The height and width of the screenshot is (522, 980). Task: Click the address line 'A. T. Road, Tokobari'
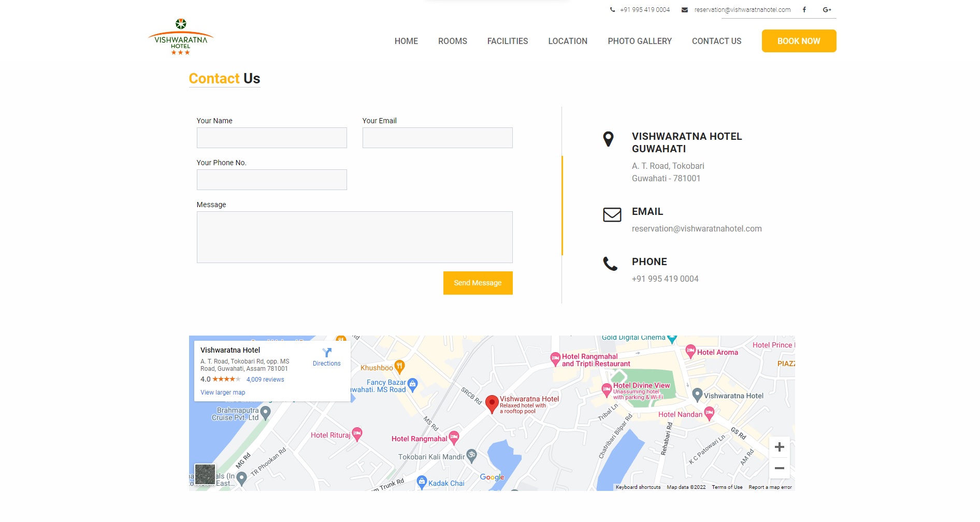pos(668,166)
